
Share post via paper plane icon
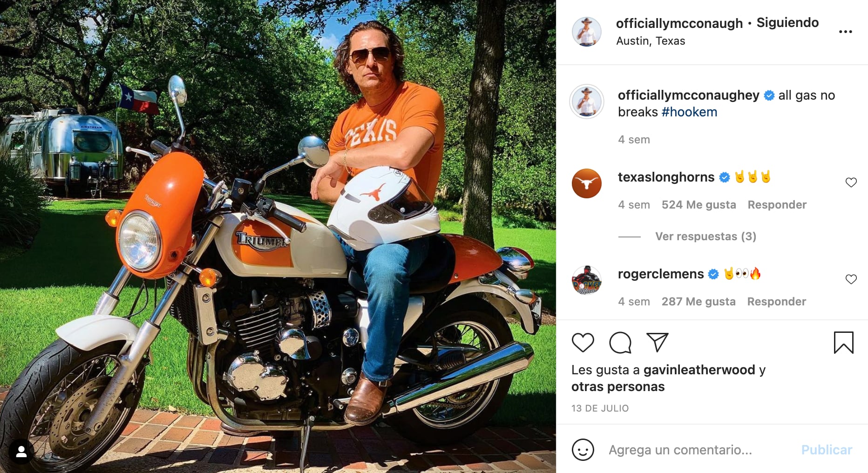click(x=658, y=343)
